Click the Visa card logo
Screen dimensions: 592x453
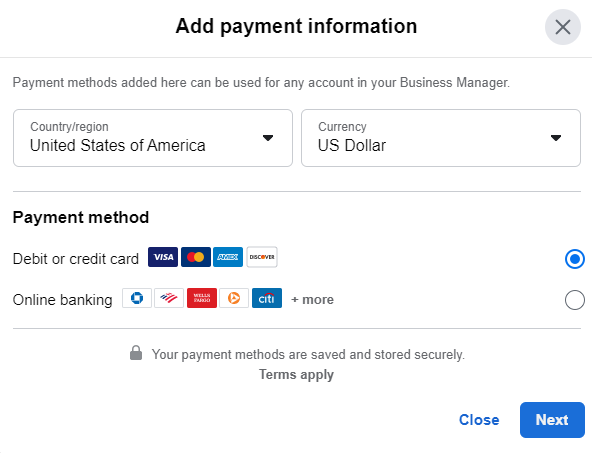point(163,257)
